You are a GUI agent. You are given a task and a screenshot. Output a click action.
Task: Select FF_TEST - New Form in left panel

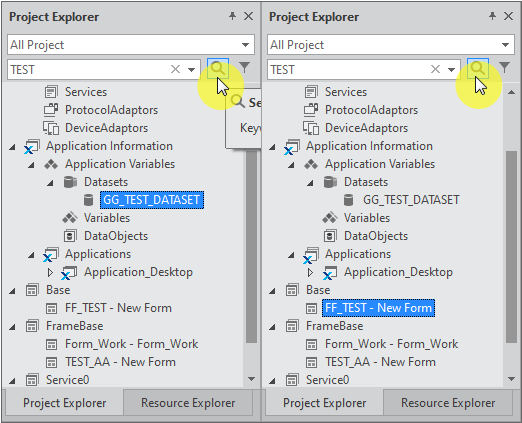(x=118, y=308)
